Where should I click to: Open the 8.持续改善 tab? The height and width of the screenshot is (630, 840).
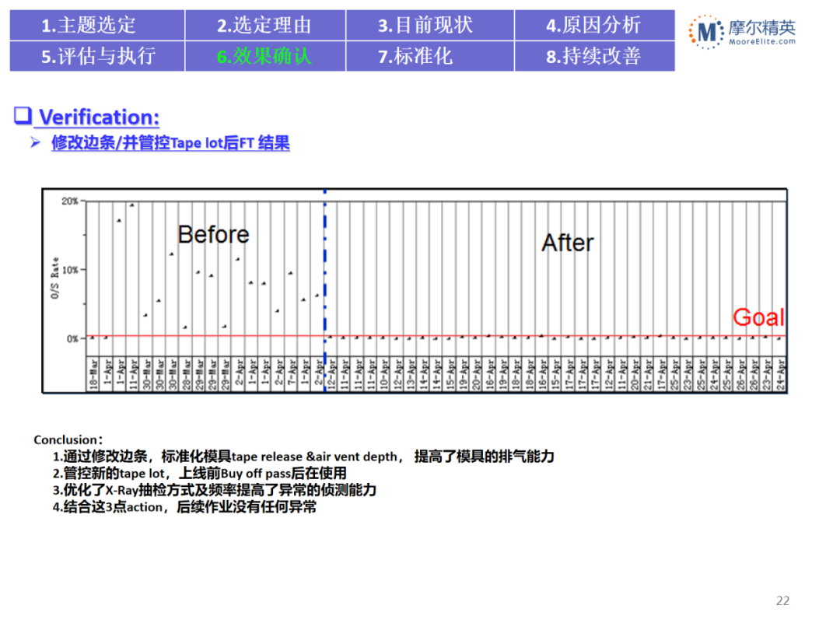595,56
